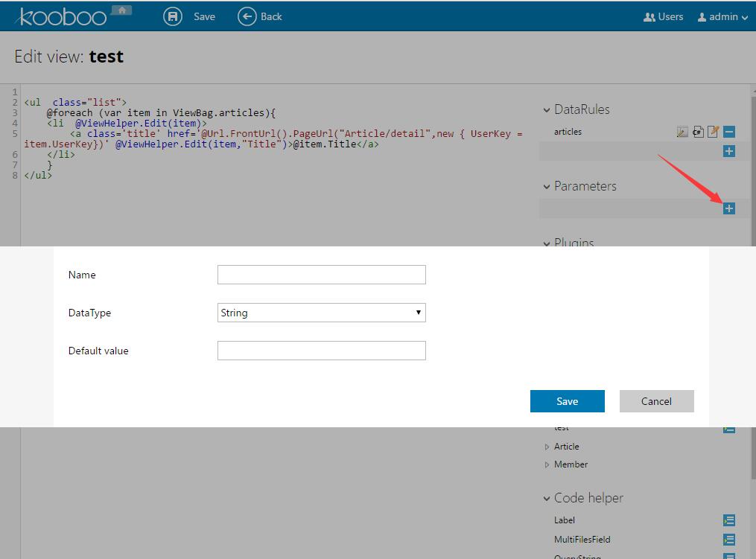The image size is (756, 559).
Task: Click the top bar Save label
Action: [204, 16]
